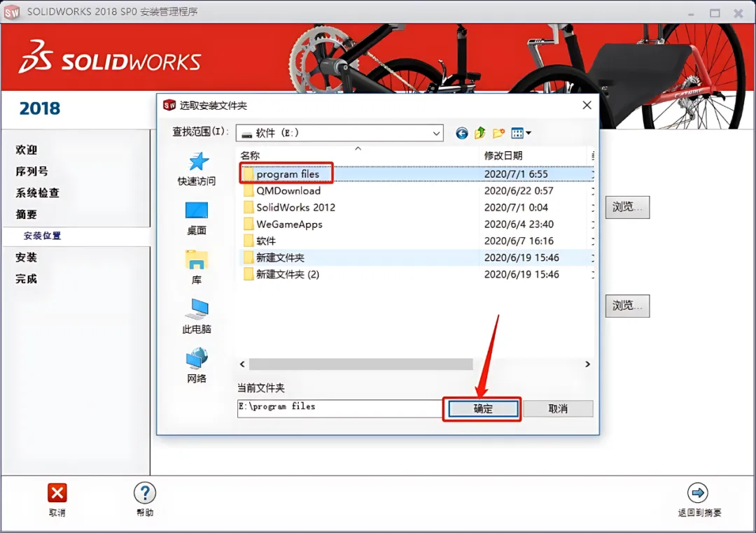Screen dimensions: 756x533
Task: Select 安装位置 sub-step in sidebar
Action: pyautogui.click(x=43, y=236)
